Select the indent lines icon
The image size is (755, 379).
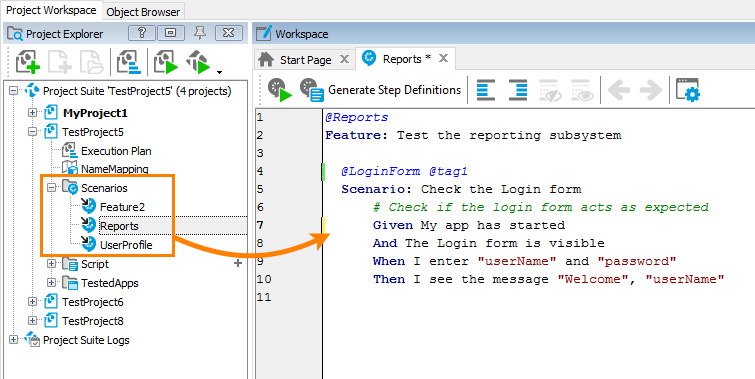click(x=518, y=90)
